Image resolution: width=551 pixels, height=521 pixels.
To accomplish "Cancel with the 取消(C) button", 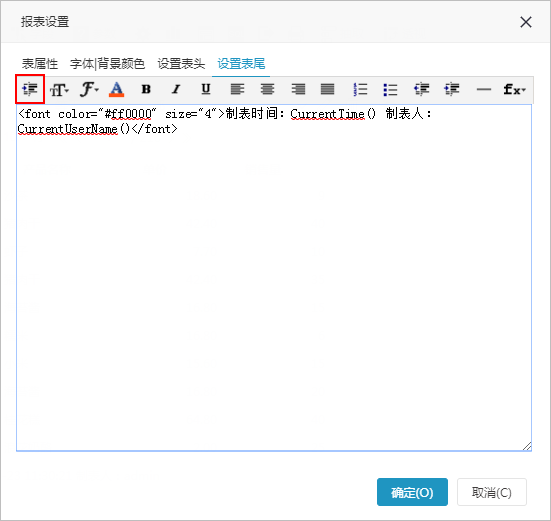I will coord(492,492).
